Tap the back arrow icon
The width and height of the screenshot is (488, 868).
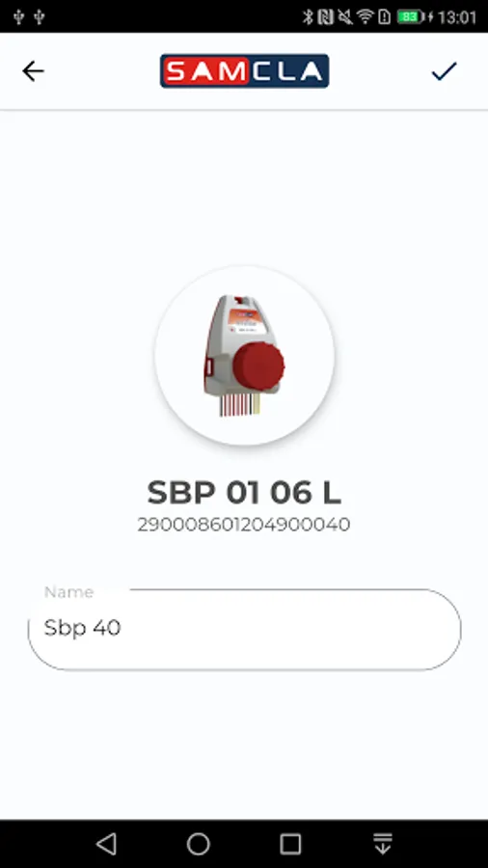coord(33,71)
